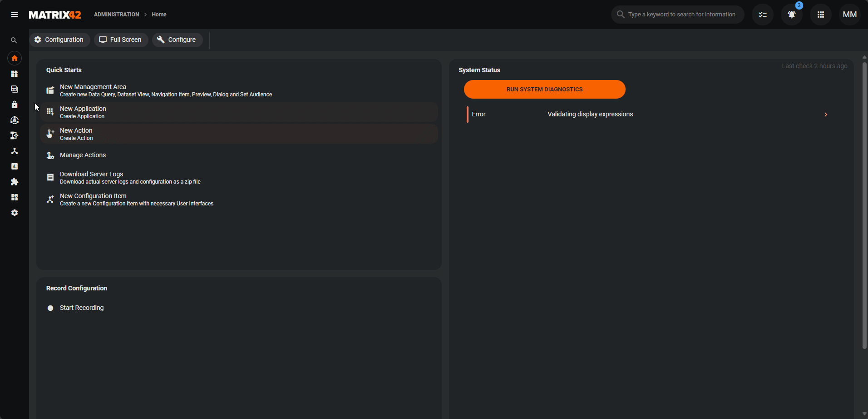Open the hamburger navigation menu
Viewport: 868px width, 419px height.
click(15, 15)
